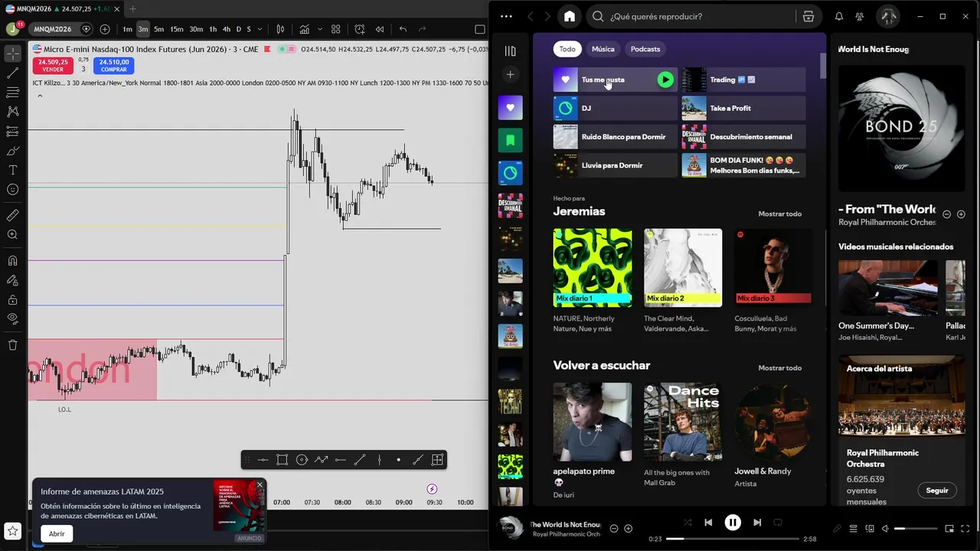Expand Spotify library sidebar
The image size is (980, 551).
(x=511, y=51)
